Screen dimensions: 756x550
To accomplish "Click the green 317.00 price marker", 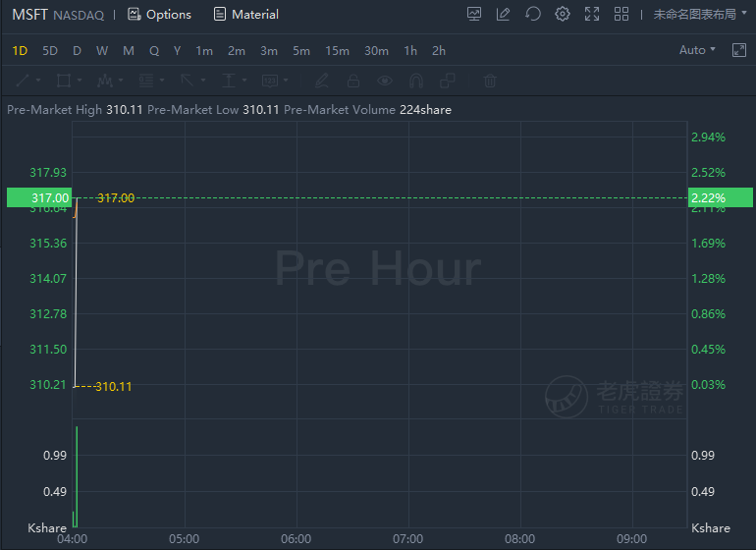I will 39,197.
